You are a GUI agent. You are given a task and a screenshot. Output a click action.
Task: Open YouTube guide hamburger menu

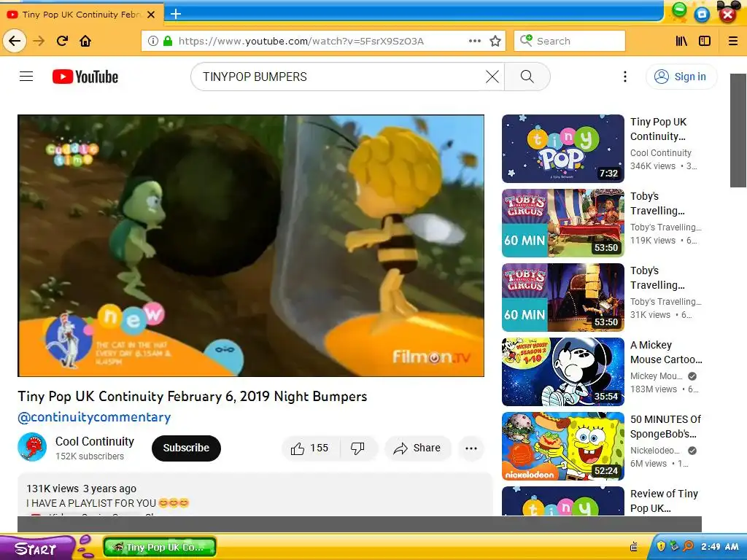[26, 76]
